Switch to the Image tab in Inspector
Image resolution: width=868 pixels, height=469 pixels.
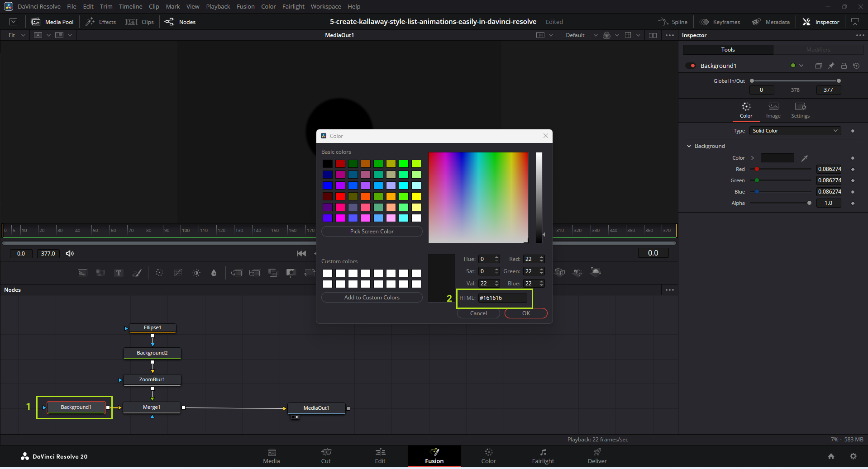coord(773,110)
